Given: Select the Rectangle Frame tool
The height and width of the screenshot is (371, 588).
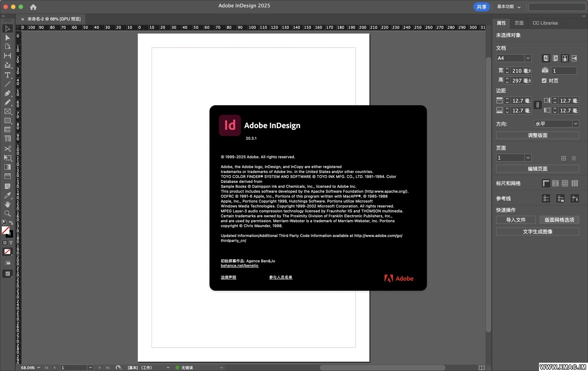Looking at the screenshot, I should (x=8, y=112).
